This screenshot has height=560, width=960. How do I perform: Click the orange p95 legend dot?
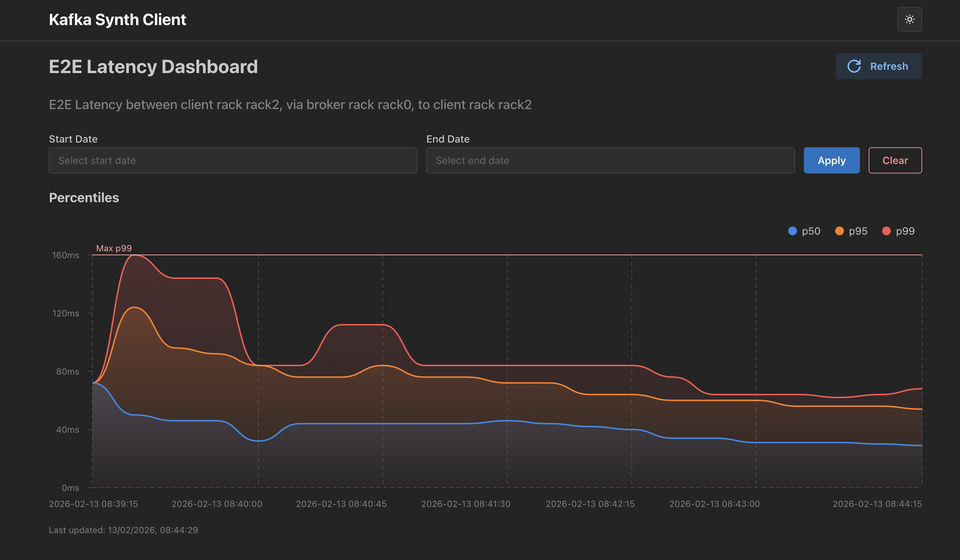coord(839,231)
